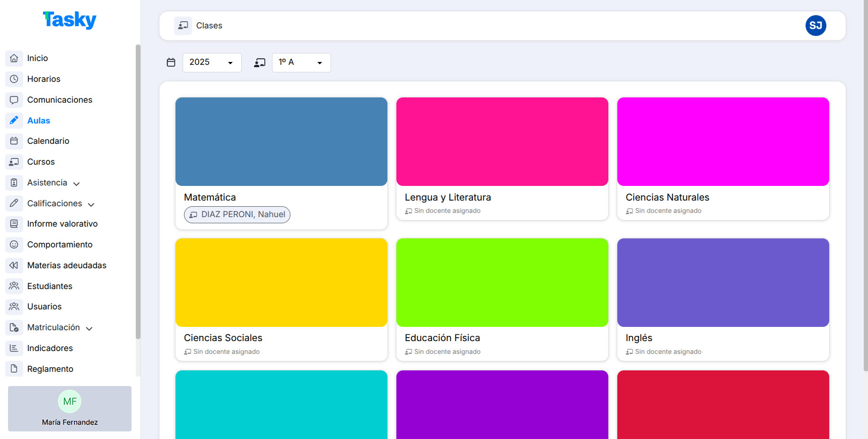Click the purple Inglés banner

coord(723,282)
